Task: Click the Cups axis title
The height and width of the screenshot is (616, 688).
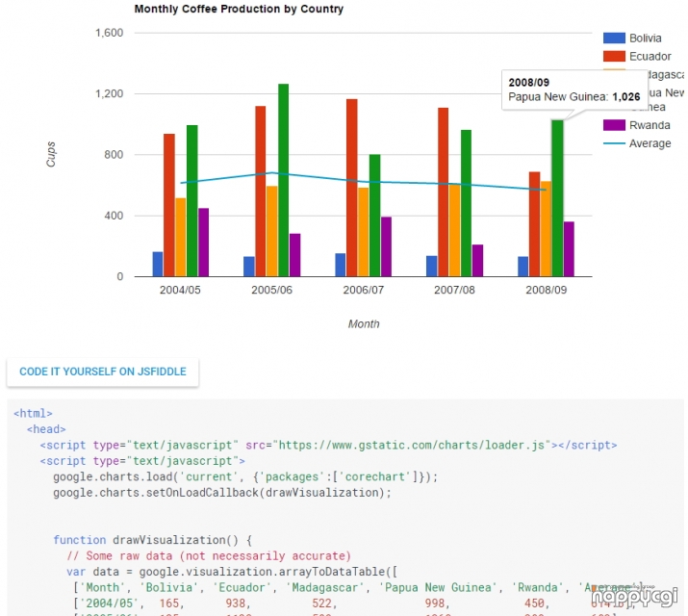Action: [51, 154]
